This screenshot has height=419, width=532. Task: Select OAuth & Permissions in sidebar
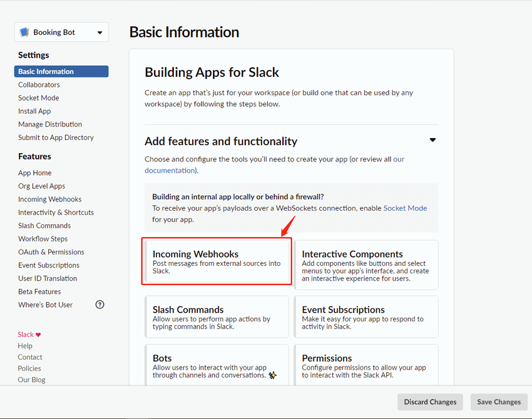(51, 252)
